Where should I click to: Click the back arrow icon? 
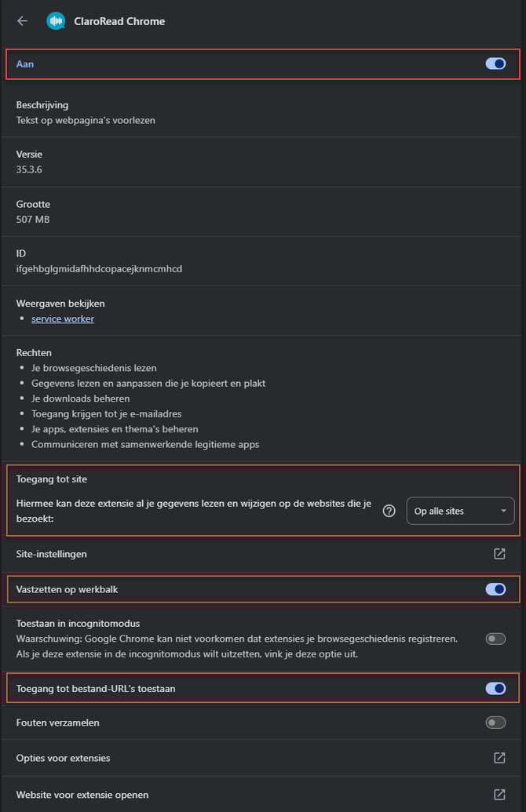pyautogui.click(x=22, y=21)
